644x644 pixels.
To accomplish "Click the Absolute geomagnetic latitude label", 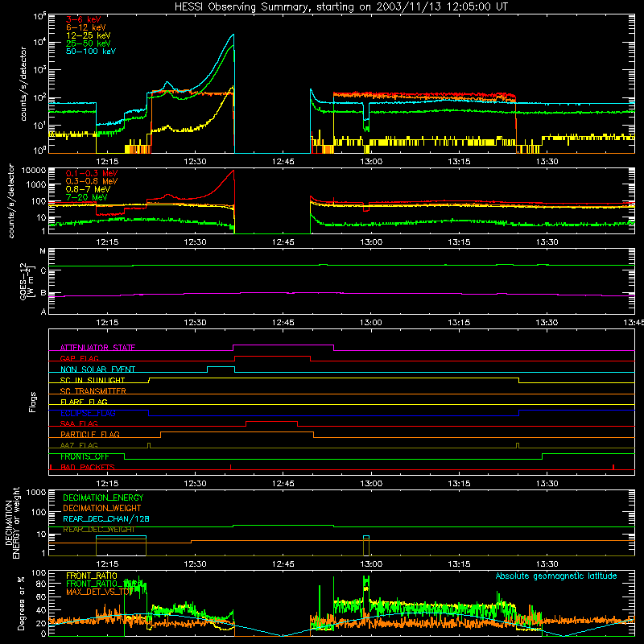I will tap(556, 576).
